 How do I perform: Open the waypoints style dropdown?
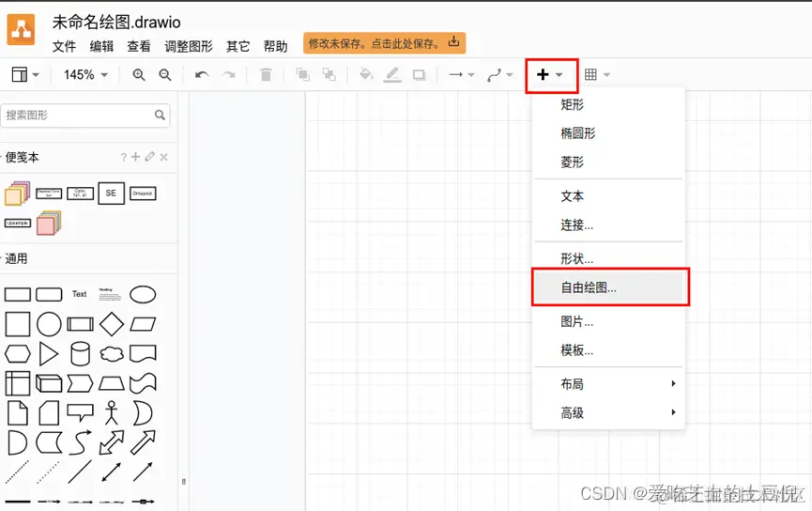(499, 75)
